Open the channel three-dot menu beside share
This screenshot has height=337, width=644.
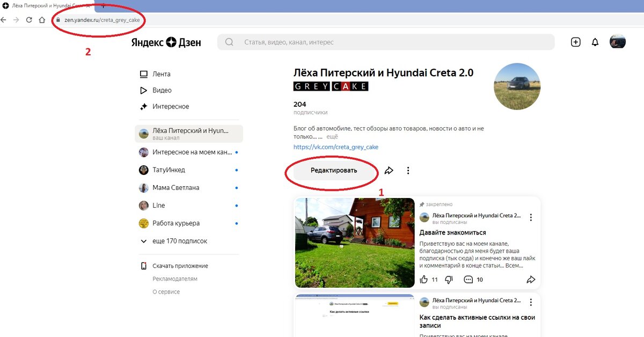tap(408, 170)
